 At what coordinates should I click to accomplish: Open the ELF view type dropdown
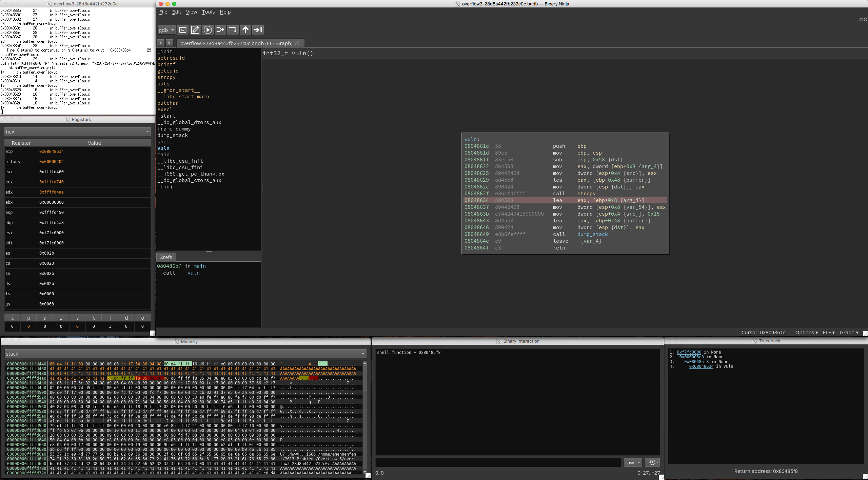[x=829, y=333]
